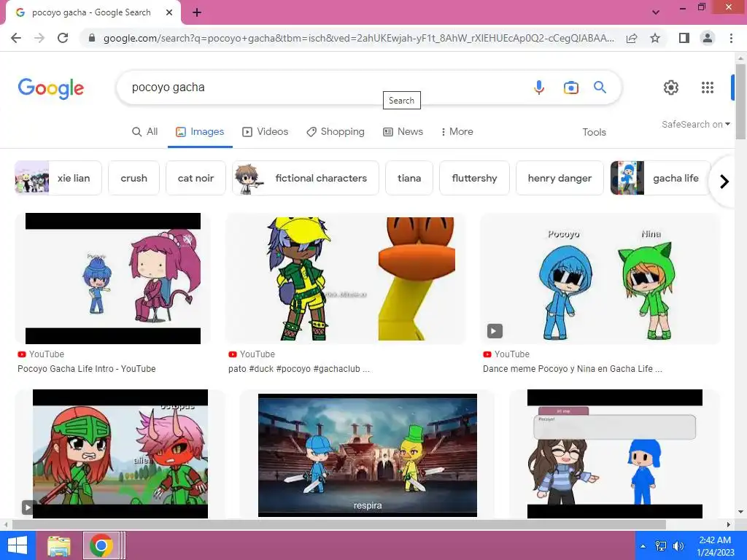Screen dimensions: 747x560
Task: Click 'pato #duck #pocoyo #gachaclub' title
Action: point(298,368)
